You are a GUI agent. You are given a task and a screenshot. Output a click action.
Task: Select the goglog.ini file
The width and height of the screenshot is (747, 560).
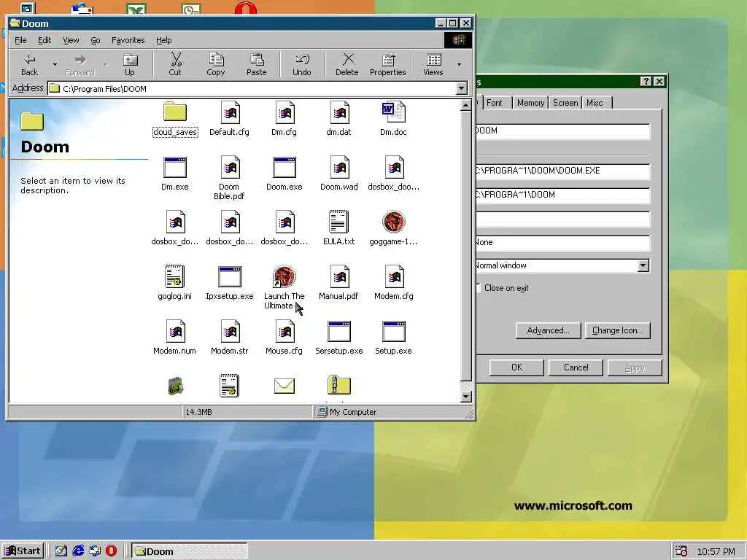[x=175, y=282]
